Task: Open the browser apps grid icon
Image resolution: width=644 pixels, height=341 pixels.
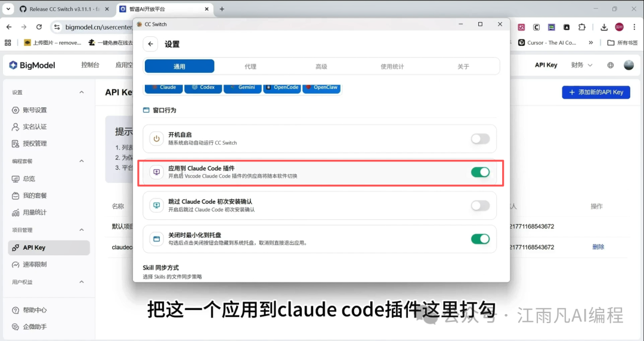Action: (8, 43)
